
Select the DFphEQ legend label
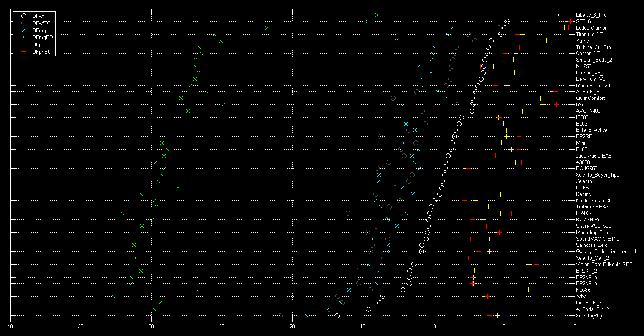pyautogui.click(x=42, y=52)
